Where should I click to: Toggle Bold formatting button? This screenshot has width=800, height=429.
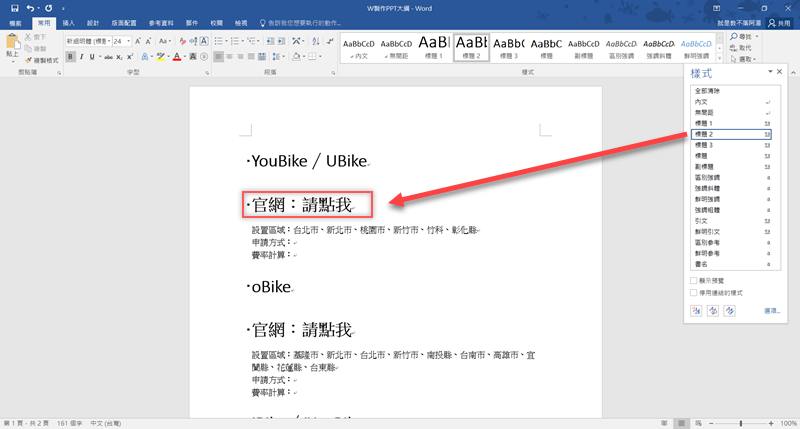point(68,57)
